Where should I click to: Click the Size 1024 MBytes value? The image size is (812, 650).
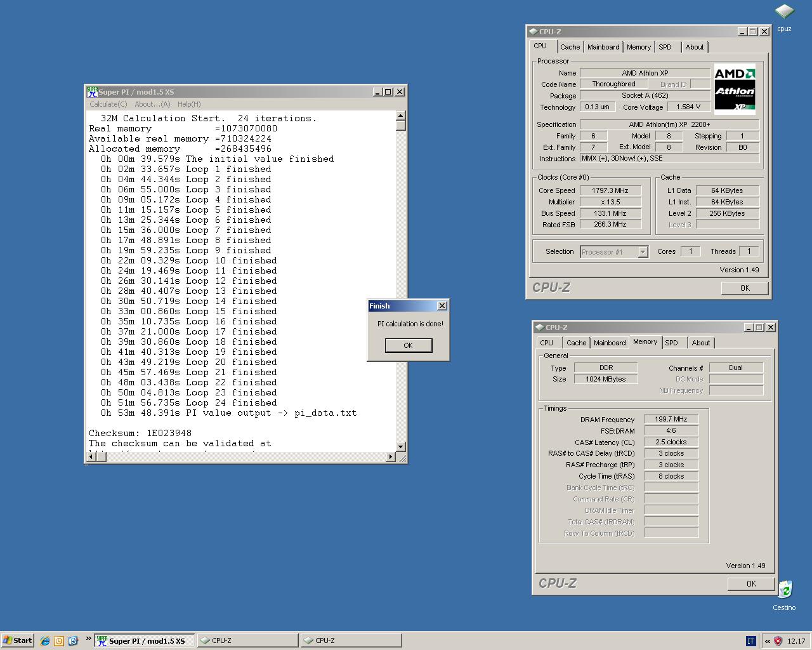coord(606,379)
